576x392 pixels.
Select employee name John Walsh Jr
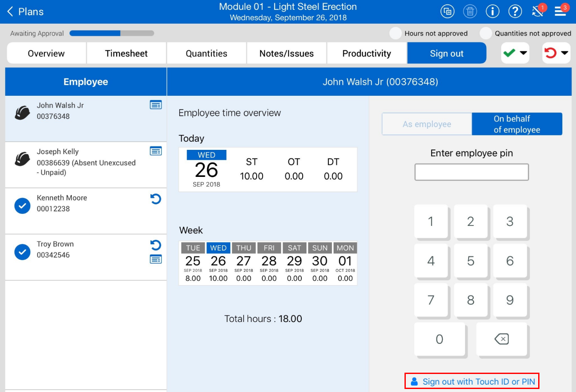pos(60,106)
